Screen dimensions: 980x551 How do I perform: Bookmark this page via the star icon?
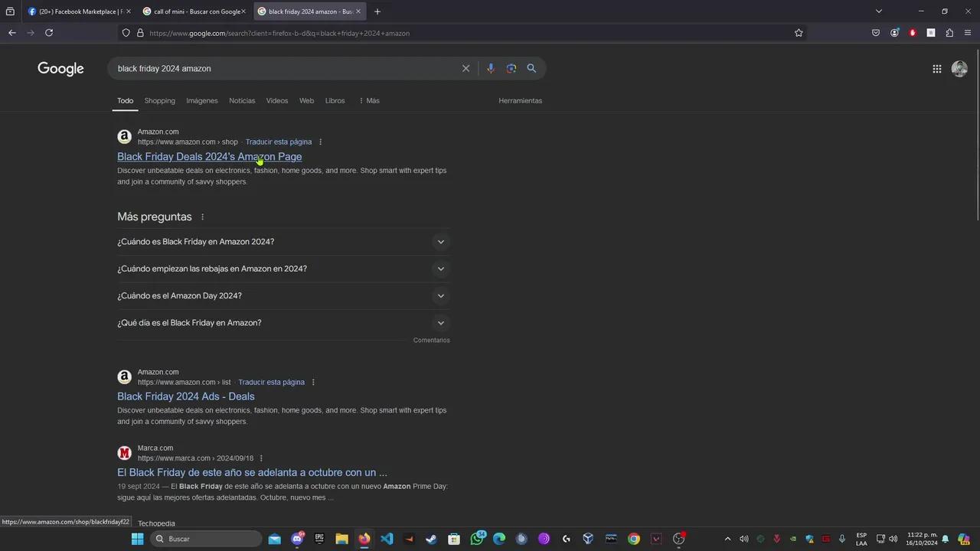799,33
